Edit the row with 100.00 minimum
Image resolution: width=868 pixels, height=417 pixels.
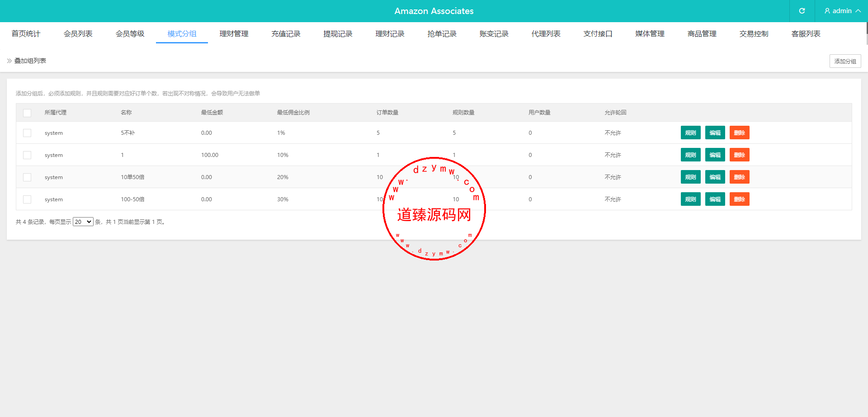[x=715, y=155]
